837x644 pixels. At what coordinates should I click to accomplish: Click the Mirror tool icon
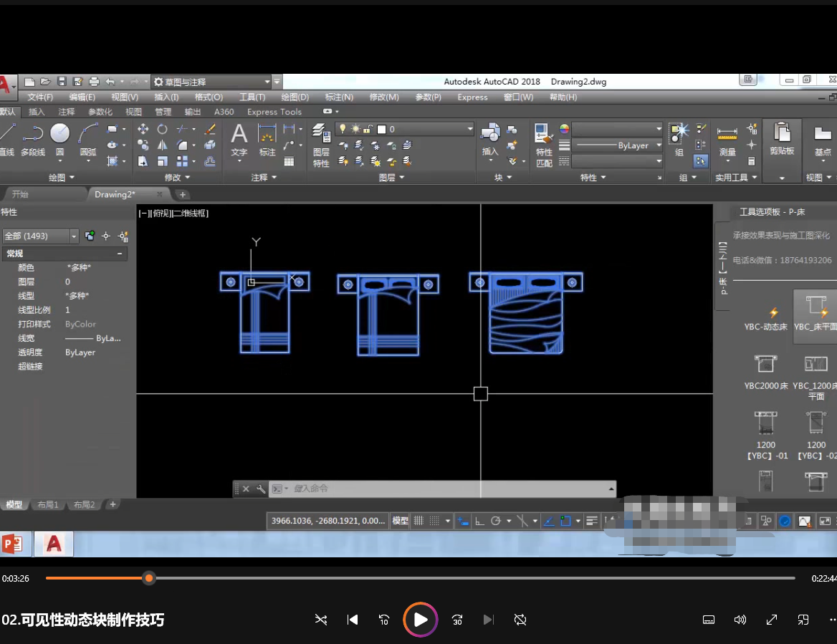coord(162,145)
